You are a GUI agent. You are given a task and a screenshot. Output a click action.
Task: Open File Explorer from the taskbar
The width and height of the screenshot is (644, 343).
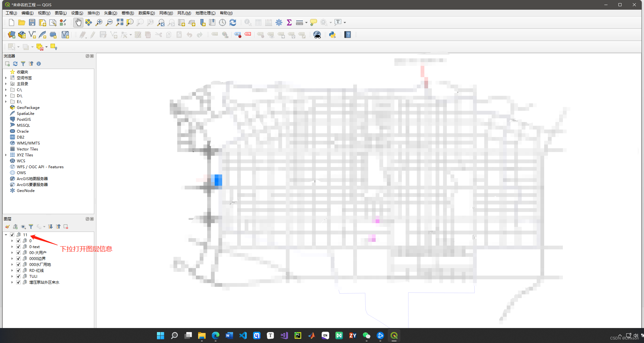tap(202, 336)
